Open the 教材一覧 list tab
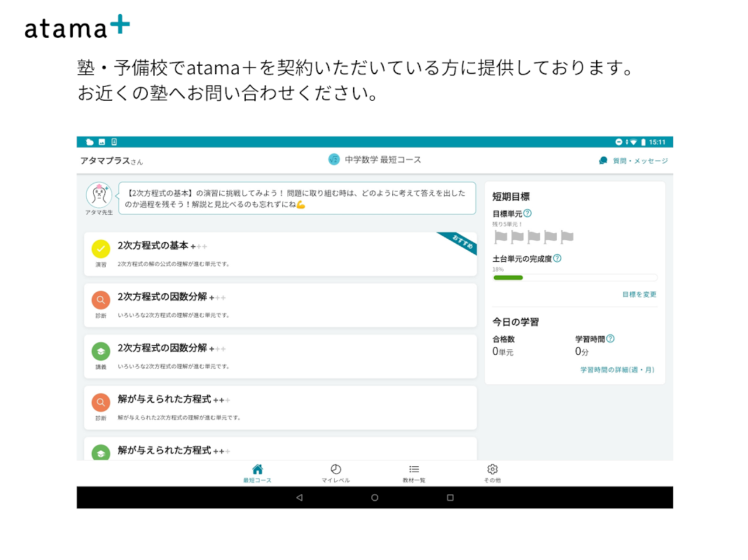 (414, 473)
